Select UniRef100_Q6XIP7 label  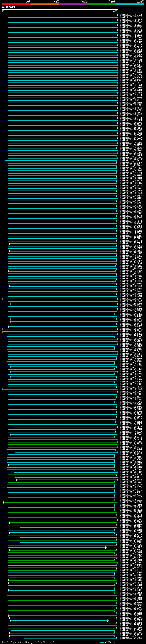[131, 548]
